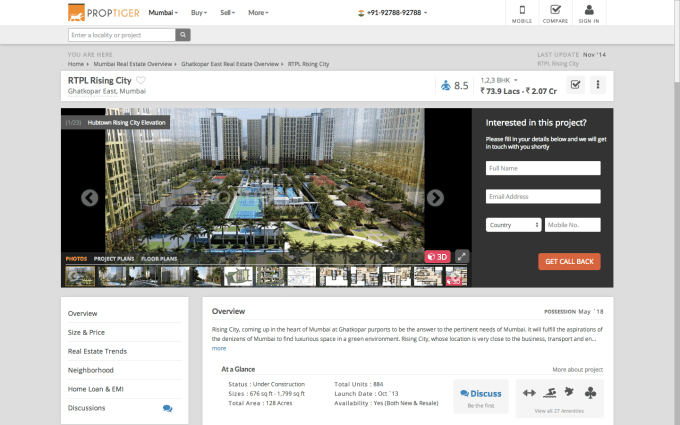Click the search magnifier button

[x=183, y=35]
